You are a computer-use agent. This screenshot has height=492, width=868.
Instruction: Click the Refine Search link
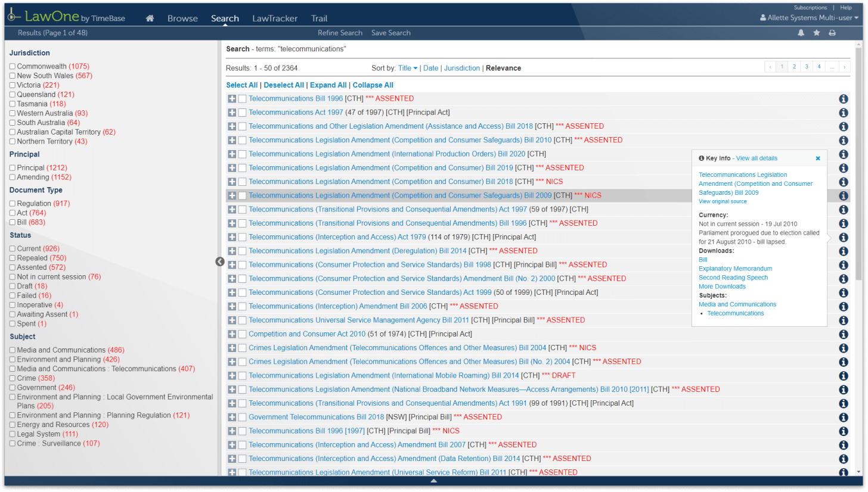coord(340,33)
